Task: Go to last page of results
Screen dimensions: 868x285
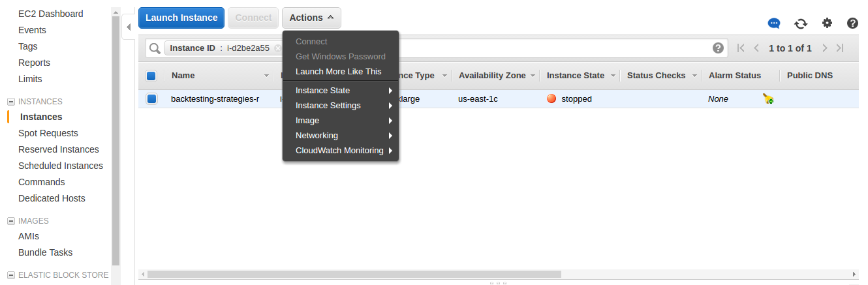Action: (x=841, y=48)
